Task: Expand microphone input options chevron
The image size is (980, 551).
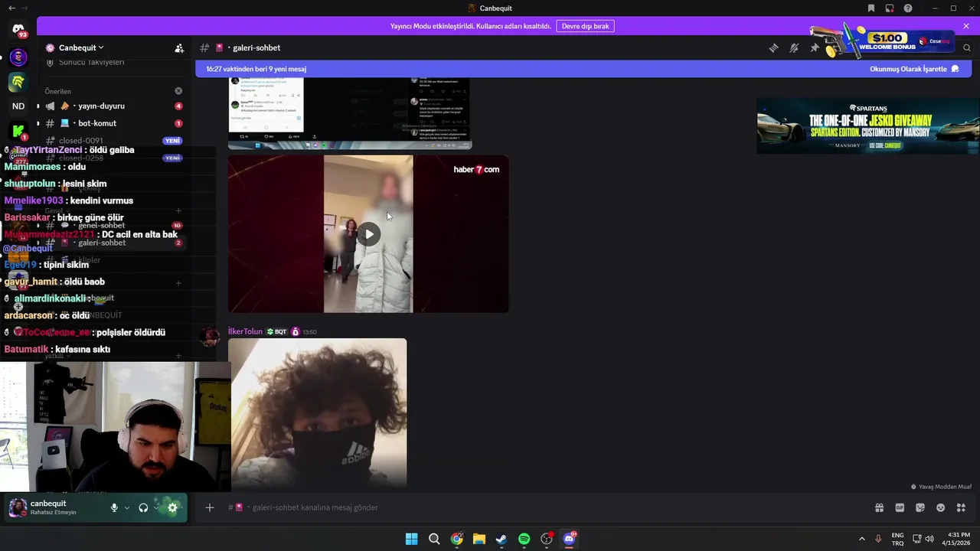Action: point(127,507)
